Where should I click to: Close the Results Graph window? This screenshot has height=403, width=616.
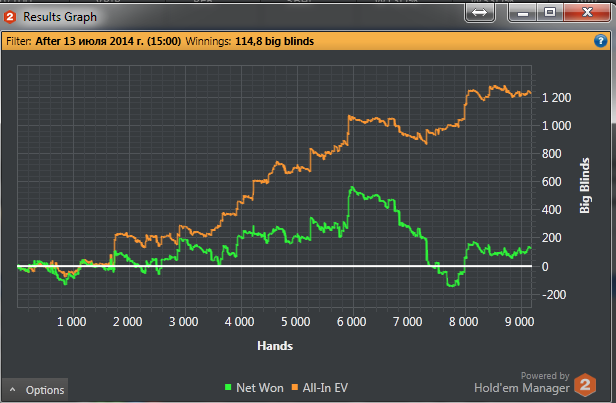tap(587, 13)
